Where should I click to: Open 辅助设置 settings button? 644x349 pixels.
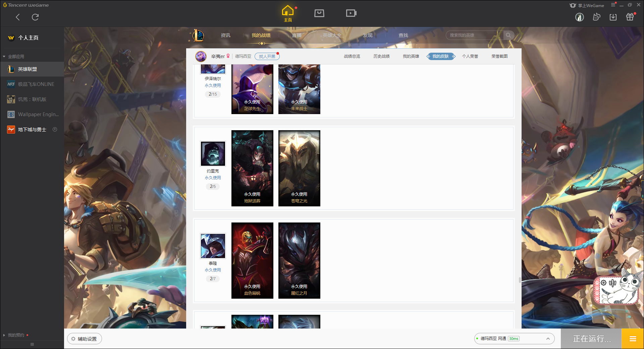coord(85,339)
